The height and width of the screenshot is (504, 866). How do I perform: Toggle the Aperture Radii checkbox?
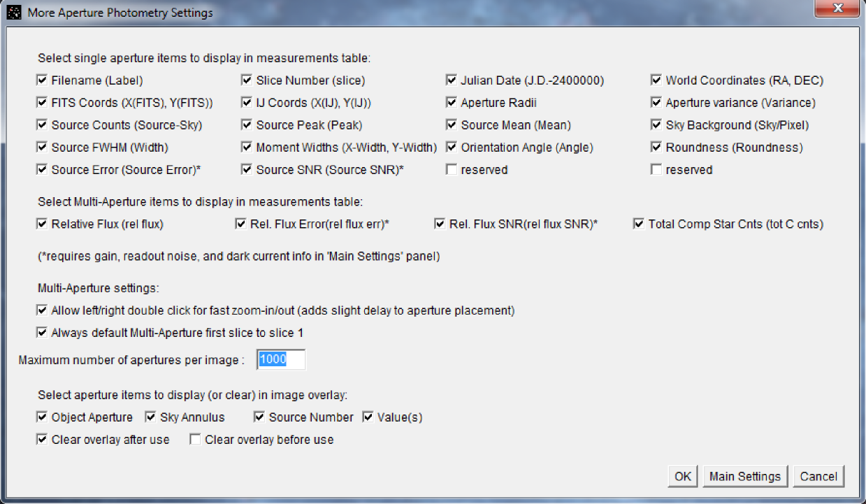pyautogui.click(x=452, y=103)
